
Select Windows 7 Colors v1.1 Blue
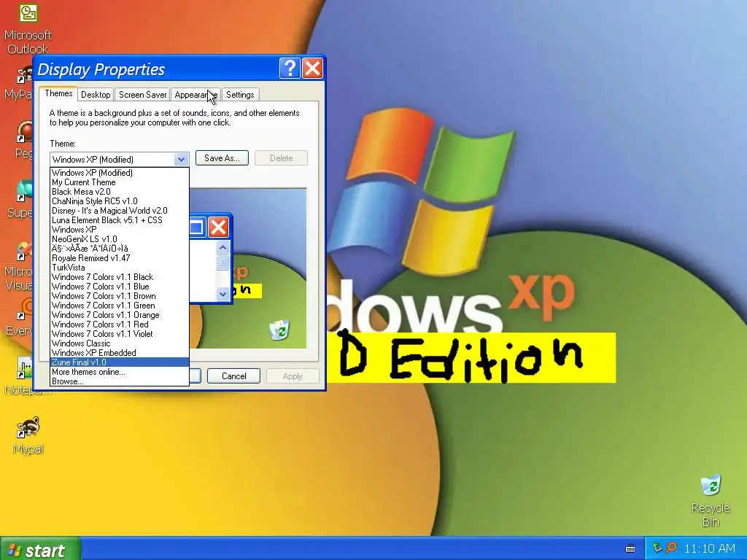click(120, 286)
